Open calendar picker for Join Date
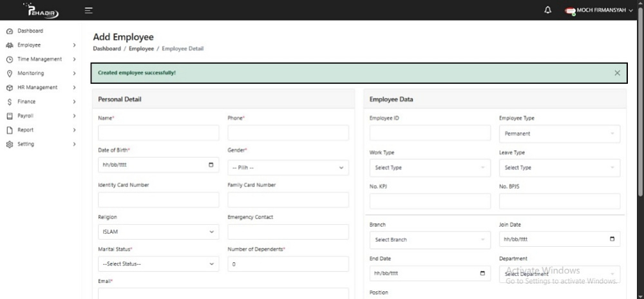The image size is (644, 299). point(612,239)
